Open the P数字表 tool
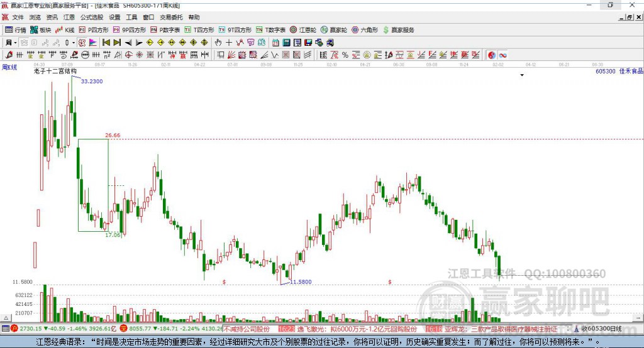This screenshot has height=348, width=644. coord(165,30)
